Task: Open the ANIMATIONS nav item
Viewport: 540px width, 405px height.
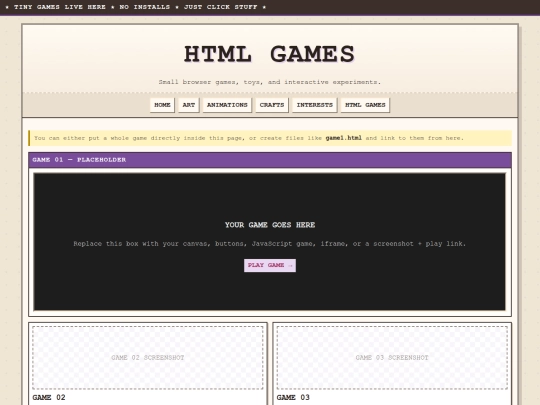Action: tap(227, 105)
